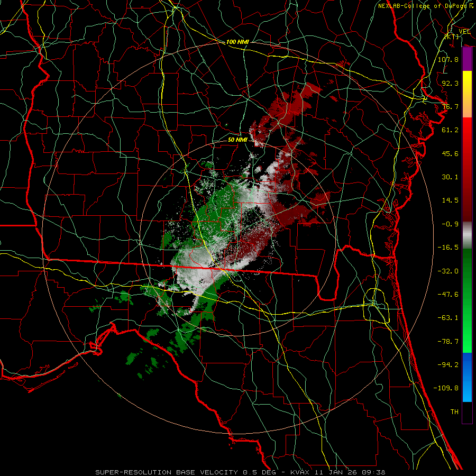Click the 76.7 legend value
Image resolution: width=476 pixels, height=476 pixels.
click(x=450, y=106)
